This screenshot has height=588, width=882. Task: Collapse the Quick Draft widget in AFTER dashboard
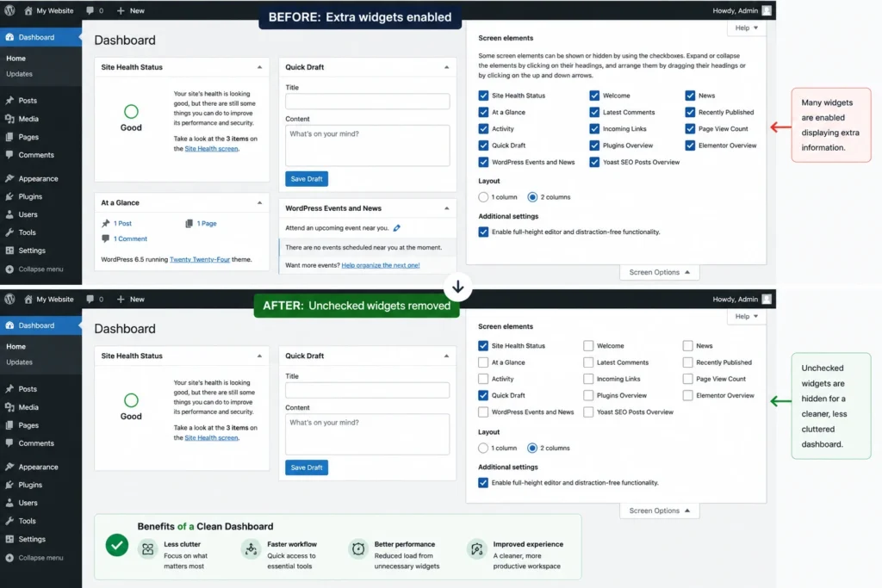click(447, 356)
